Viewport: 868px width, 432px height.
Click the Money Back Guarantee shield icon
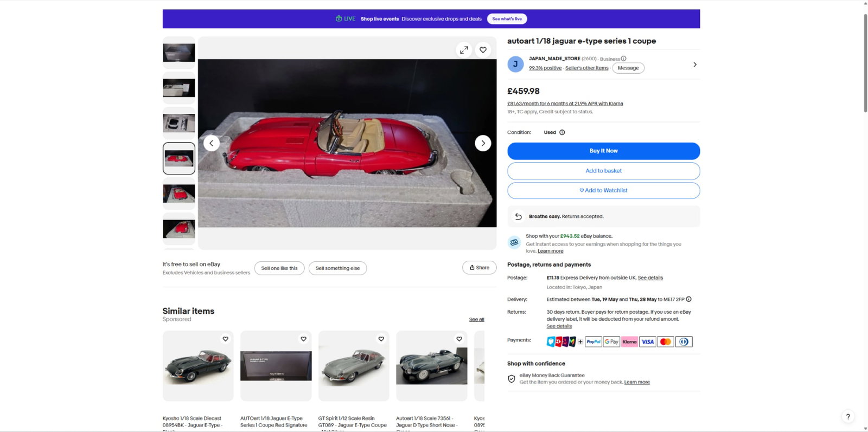pyautogui.click(x=512, y=379)
